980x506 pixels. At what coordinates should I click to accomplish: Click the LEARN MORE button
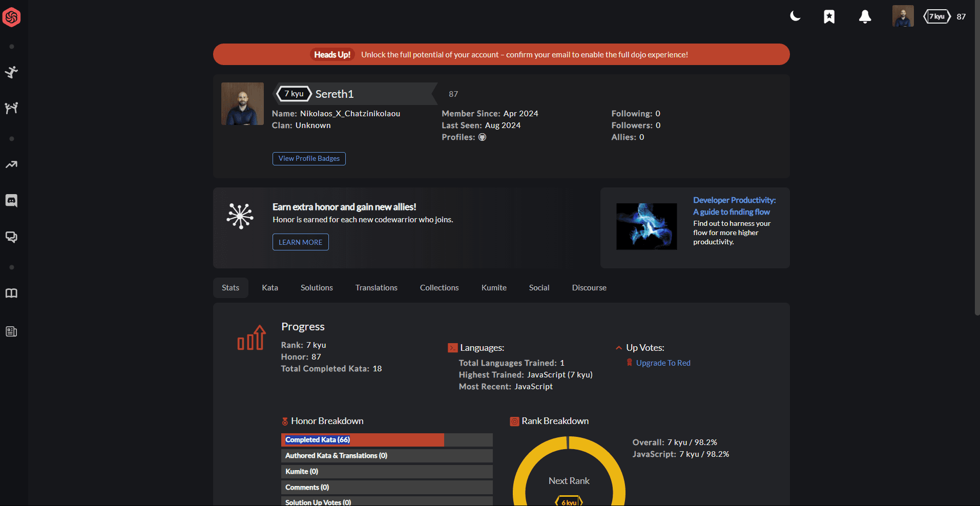coord(301,242)
